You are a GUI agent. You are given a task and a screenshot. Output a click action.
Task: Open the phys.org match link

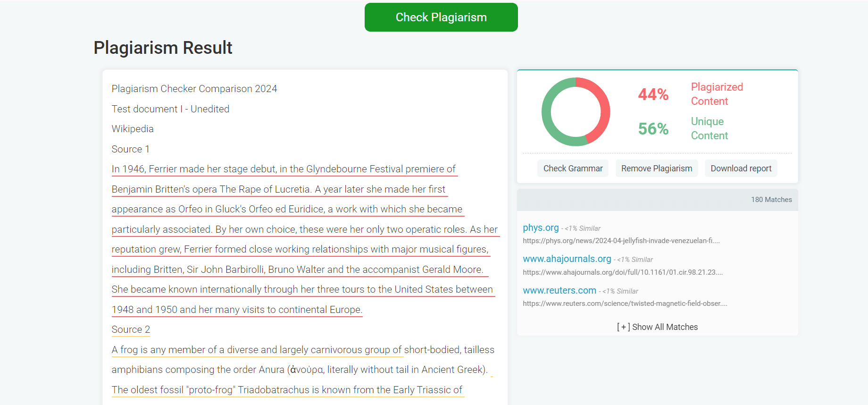[x=541, y=228]
